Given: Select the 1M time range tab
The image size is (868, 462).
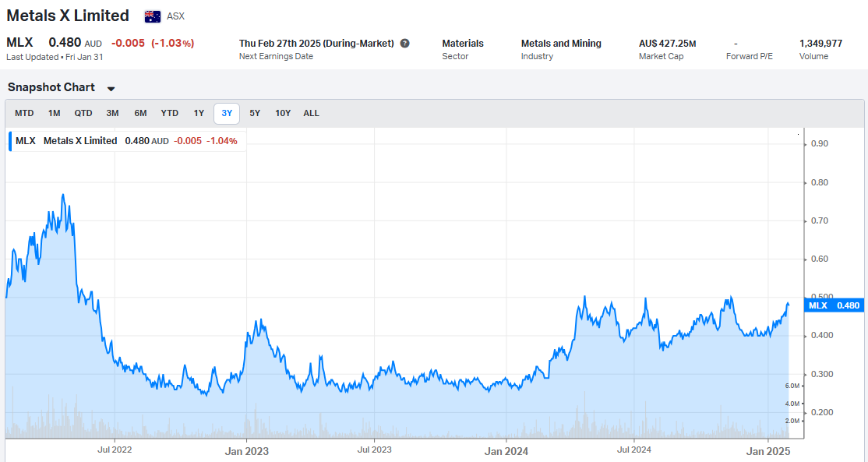Looking at the screenshot, I should point(55,114).
